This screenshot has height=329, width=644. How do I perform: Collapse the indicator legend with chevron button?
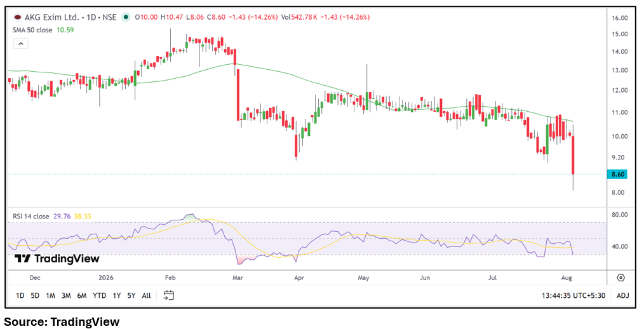21,43
